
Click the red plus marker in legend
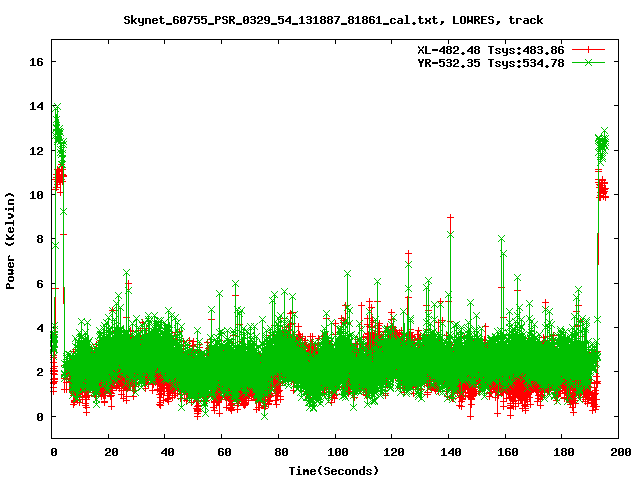point(588,50)
